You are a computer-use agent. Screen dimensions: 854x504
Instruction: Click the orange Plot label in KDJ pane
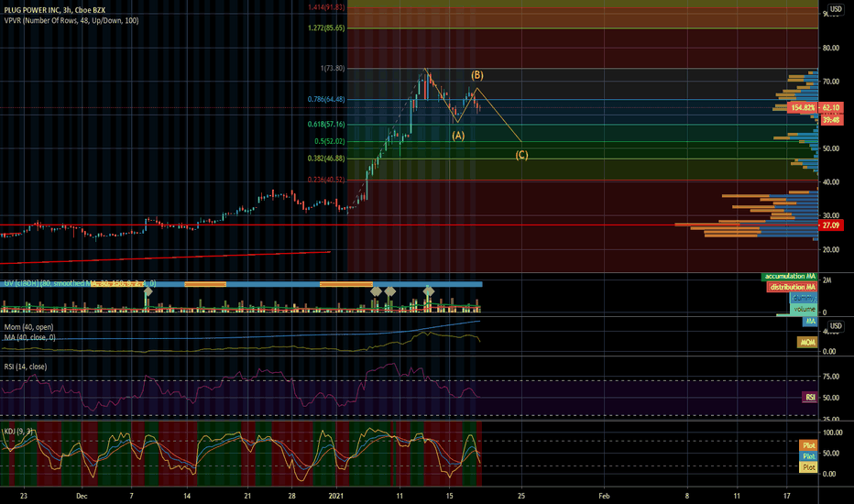point(808,445)
